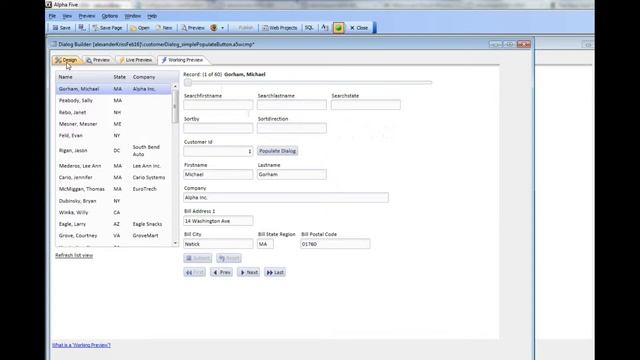Click the Save As icon beside Save
The width and height of the screenshot is (640, 360).
pyautogui.click(x=82, y=28)
